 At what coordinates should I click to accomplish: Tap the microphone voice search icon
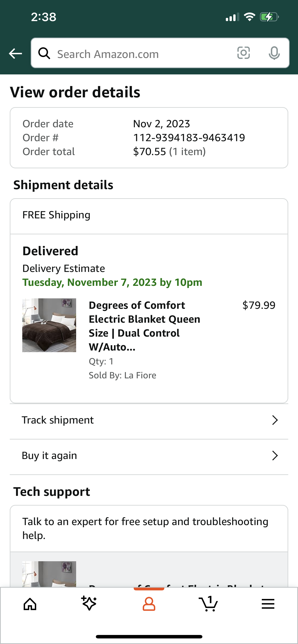[x=274, y=53]
